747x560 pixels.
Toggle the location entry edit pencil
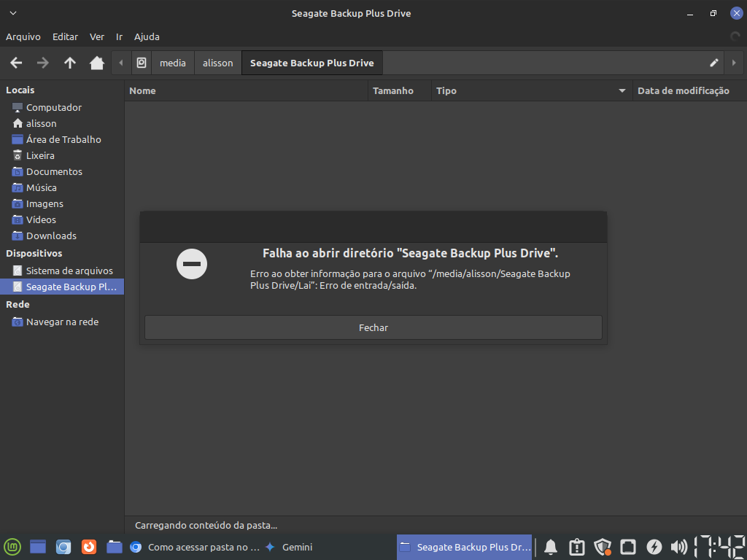point(714,63)
